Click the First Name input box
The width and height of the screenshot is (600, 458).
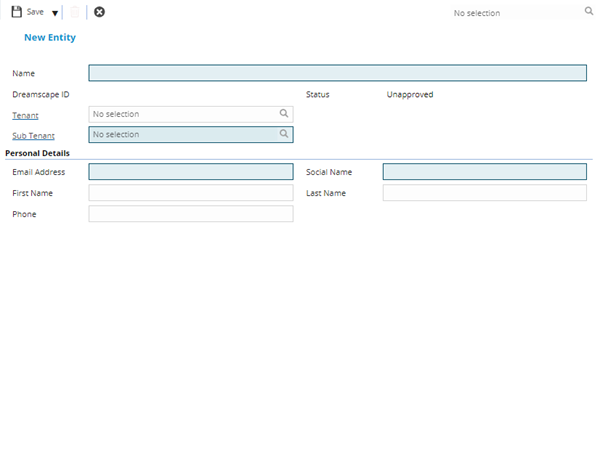tap(190, 193)
